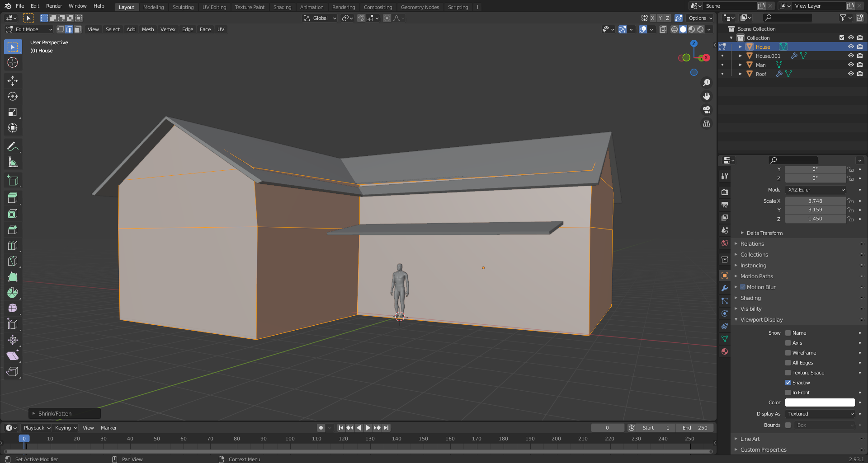
Task: Hide the Roof object with eye icon
Action: (x=851, y=74)
